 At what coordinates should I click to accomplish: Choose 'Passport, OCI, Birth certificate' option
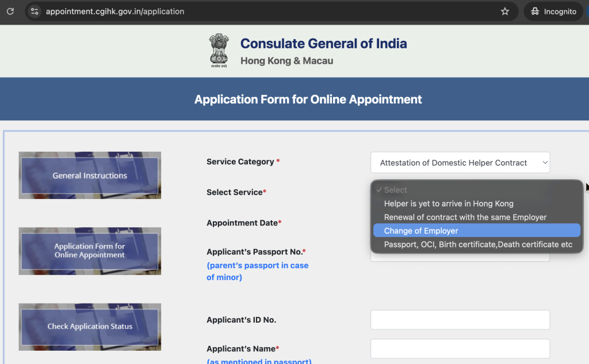pos(478,244)
